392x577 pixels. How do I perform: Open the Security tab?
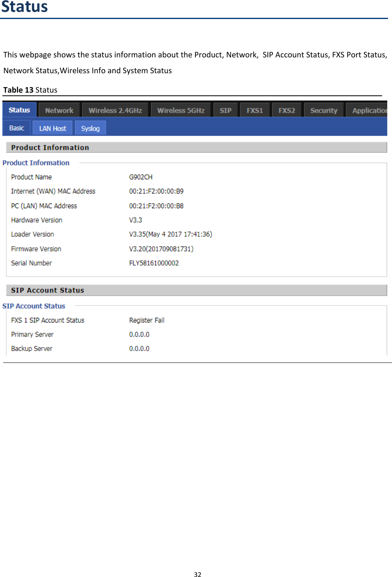pos(324,110)
